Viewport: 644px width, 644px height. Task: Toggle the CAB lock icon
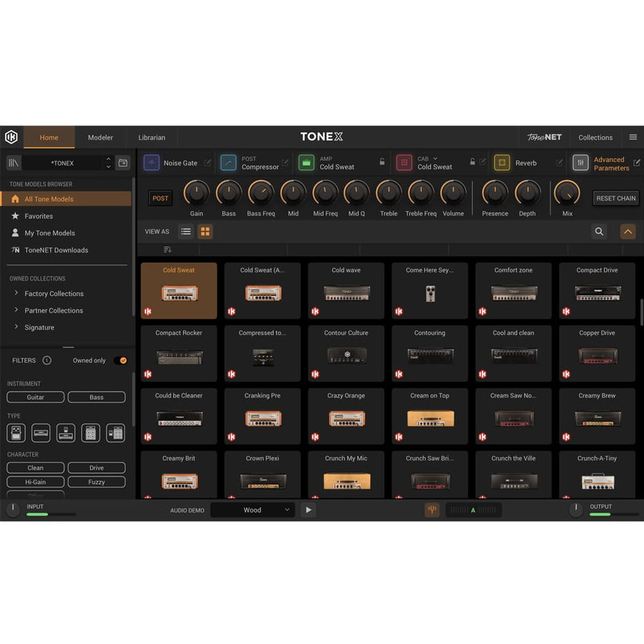[x=472, y=162]
